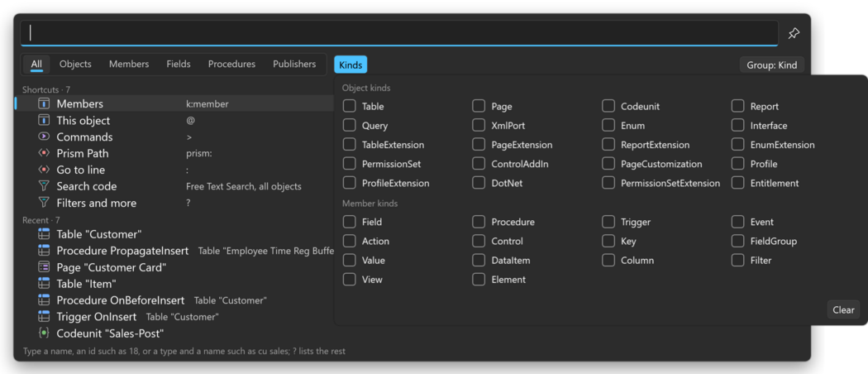Image resolution: width=868 pixels, height=374 pixels.
Task: Open the Fields tab
Action: [179, 65]
